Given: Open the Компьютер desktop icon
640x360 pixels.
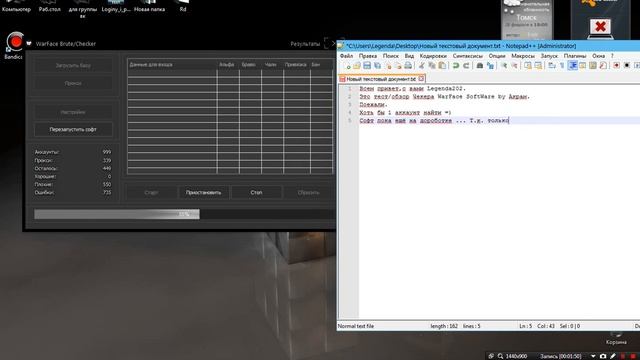Looking at the screenshot, I should point(16,6).
